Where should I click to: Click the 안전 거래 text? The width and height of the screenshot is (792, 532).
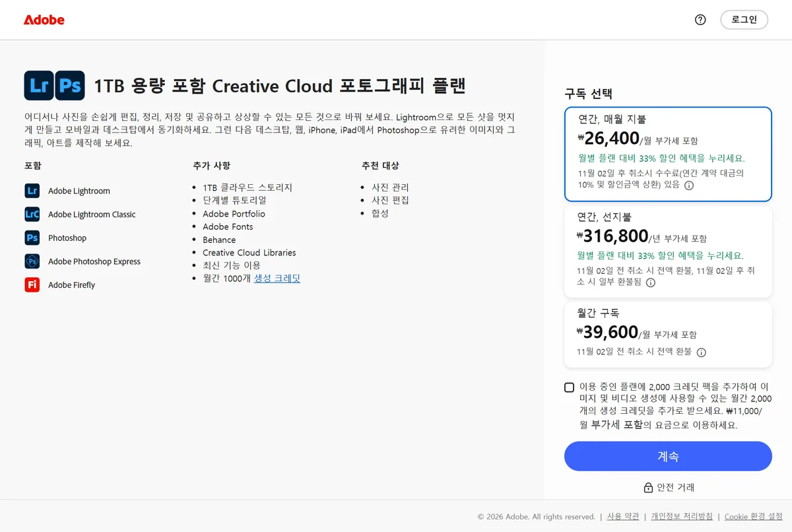click(x=675, y=488)
